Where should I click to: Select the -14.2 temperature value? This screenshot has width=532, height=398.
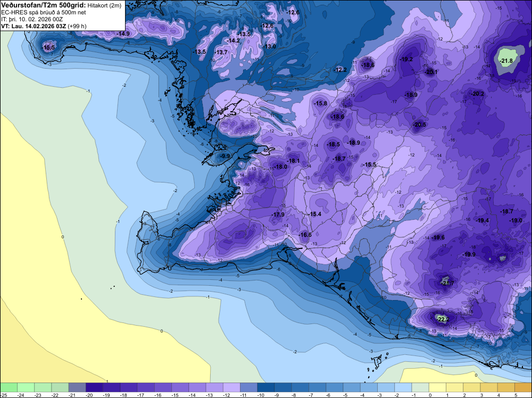(x=234, y=40)
